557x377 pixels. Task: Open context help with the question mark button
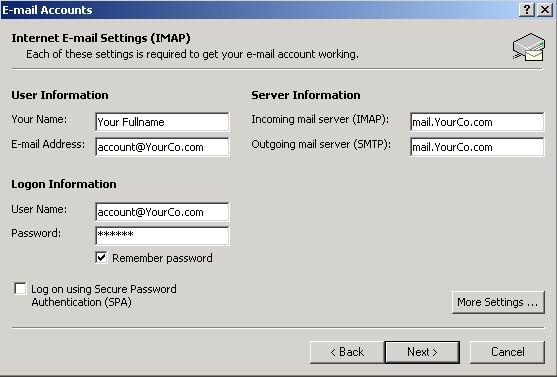527,10
